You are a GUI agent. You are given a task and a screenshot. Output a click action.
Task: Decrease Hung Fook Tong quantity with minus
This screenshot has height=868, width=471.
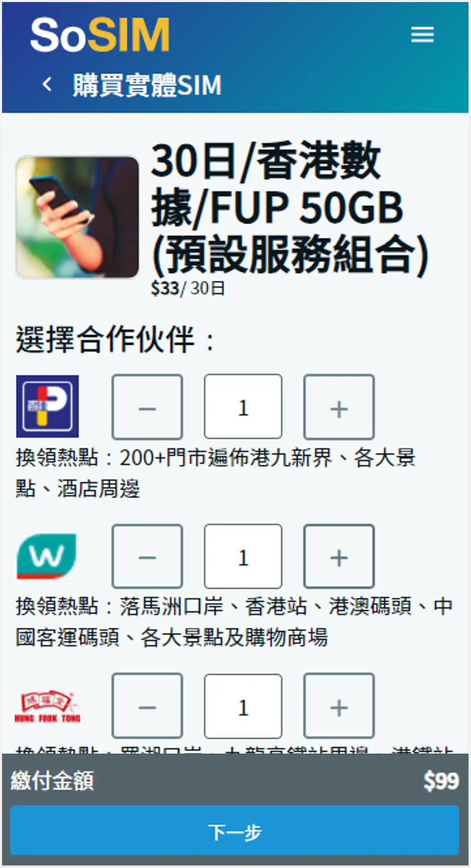click(x=147, y=706)
